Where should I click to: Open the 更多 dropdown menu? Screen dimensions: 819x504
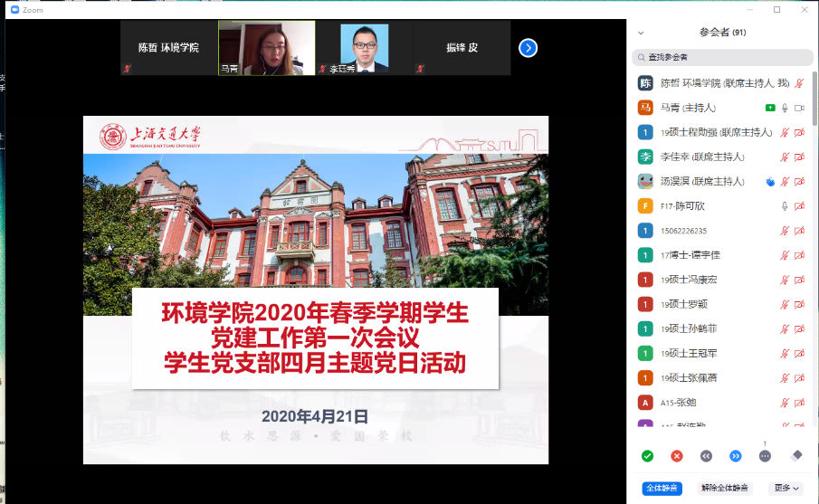(x=787, y=489)
